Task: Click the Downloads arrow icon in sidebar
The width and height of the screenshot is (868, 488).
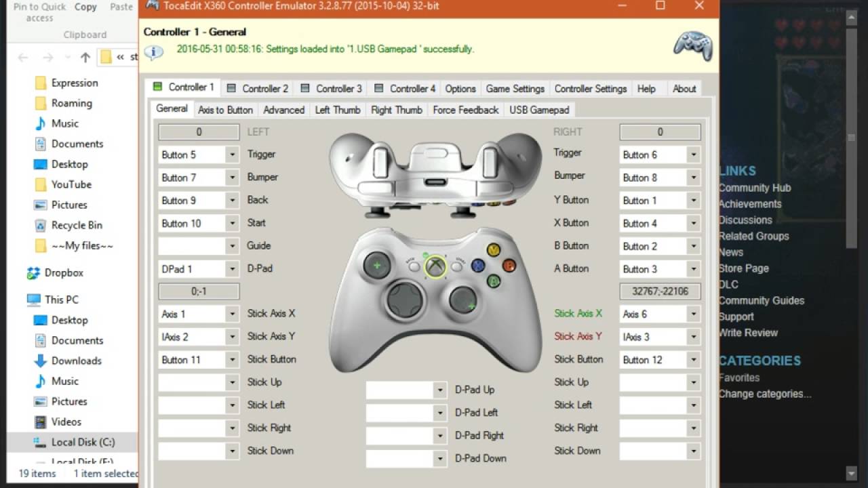Action: click(x=40, y=361)
